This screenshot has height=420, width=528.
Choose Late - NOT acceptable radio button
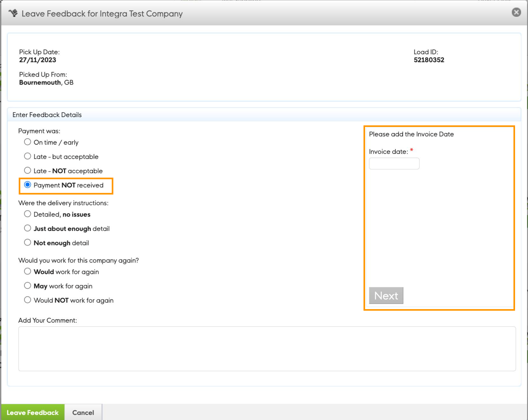[27, 170]
